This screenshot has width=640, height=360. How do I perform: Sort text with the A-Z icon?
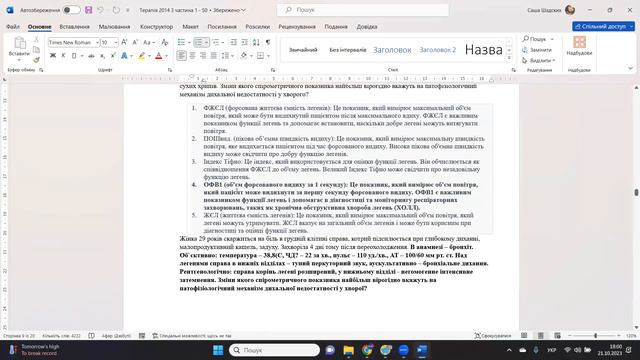pyautogui.click(x=256, y=42)
